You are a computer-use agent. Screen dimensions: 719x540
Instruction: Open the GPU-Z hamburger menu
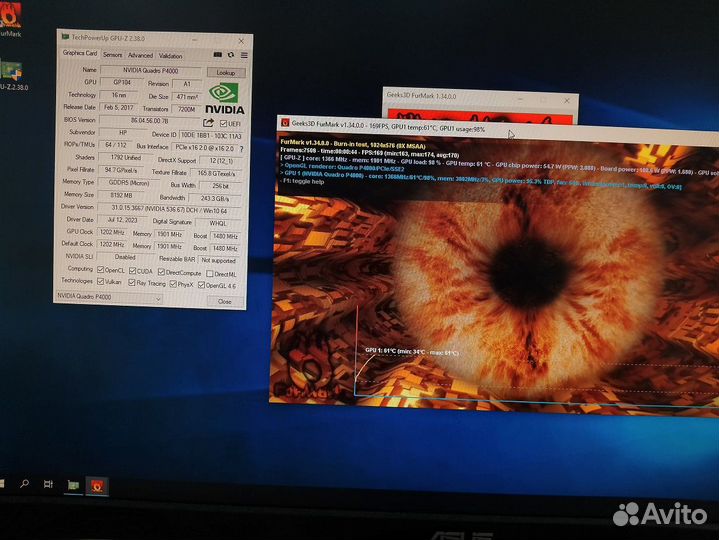[242, 55]
